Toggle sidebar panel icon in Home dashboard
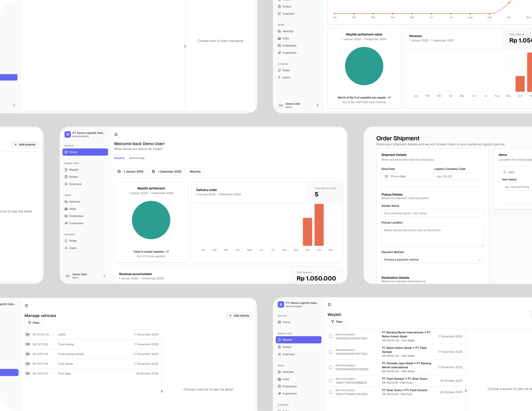This screenshot has width=532, height=411. 116,134
